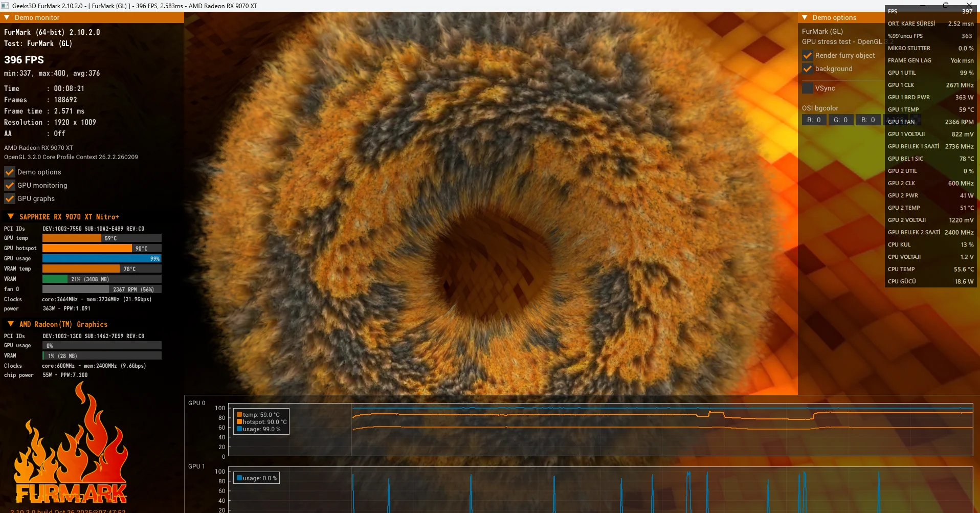Select the G value field of OSI bgcolor
The width and height of the screenshot is (980, 513).
tap(840, 120)
